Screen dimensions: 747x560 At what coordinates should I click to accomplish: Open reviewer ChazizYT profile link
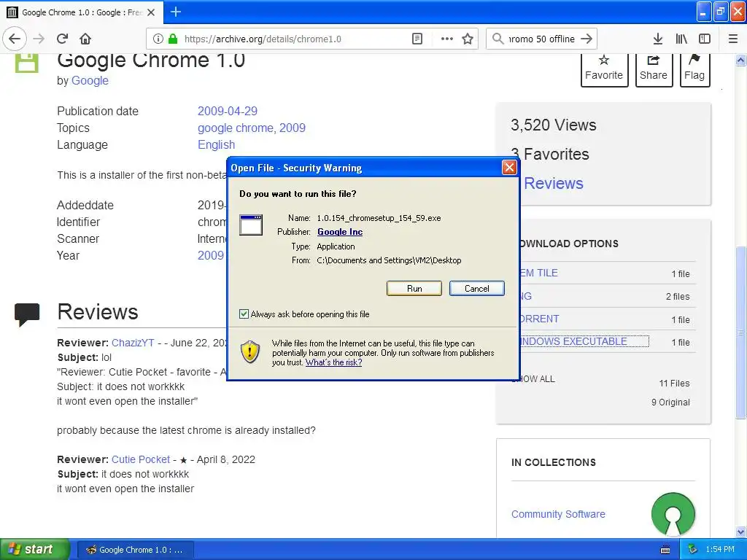click(x=133, y=343)
